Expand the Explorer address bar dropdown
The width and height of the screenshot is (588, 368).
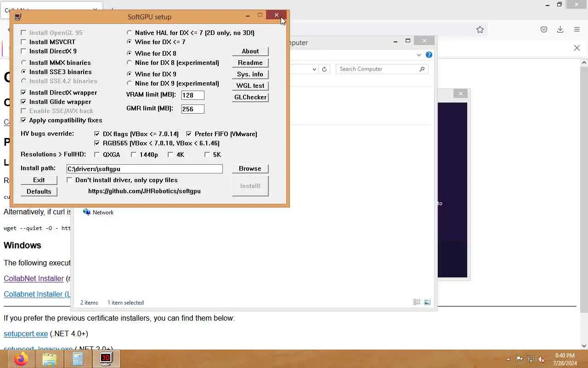point(314,69)
